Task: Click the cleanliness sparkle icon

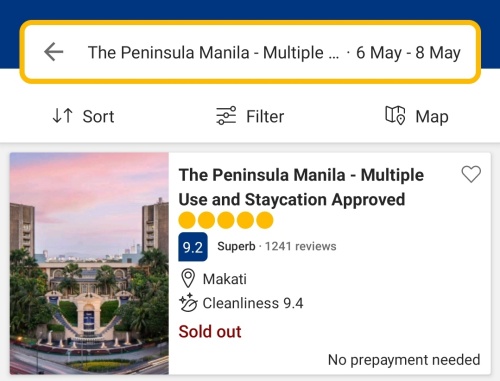Action: [x=188, y=303]
